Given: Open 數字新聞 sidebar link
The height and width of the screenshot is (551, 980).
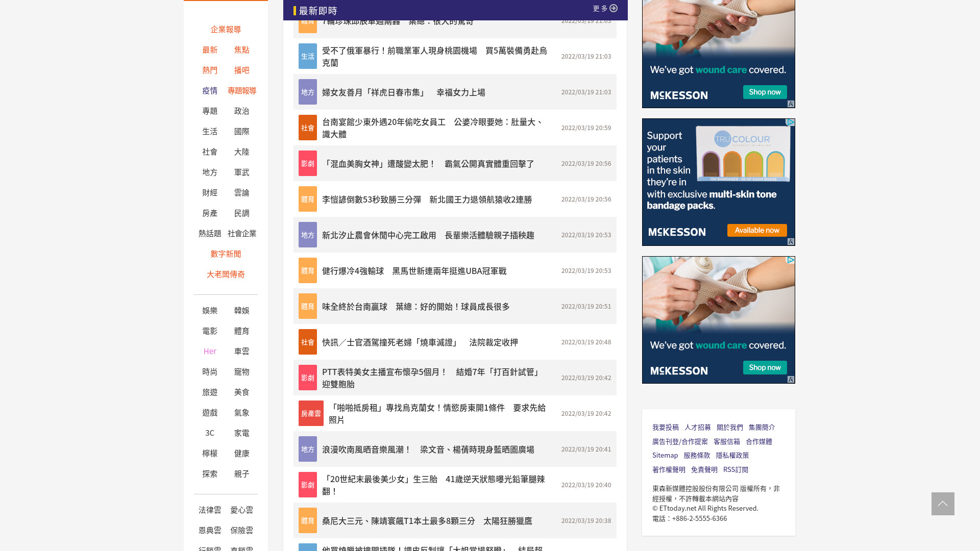Looking at the screenshot, I should tap(226, 254).
